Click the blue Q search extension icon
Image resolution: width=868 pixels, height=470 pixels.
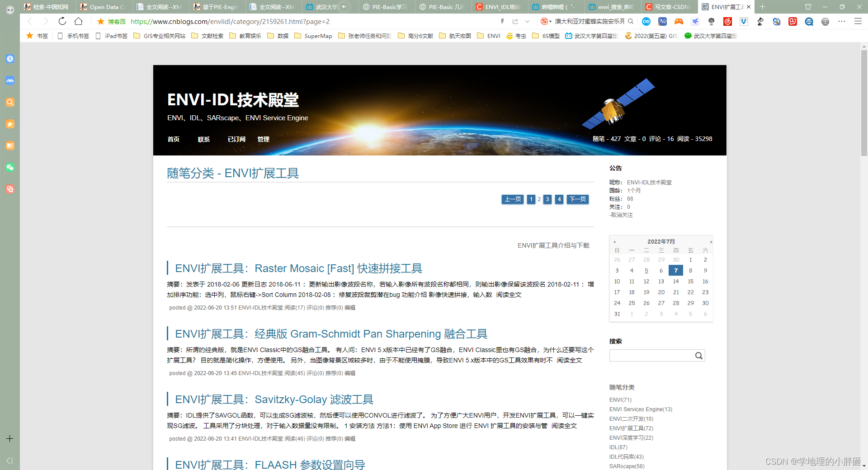pyautogui.click(x=809, y=21)
